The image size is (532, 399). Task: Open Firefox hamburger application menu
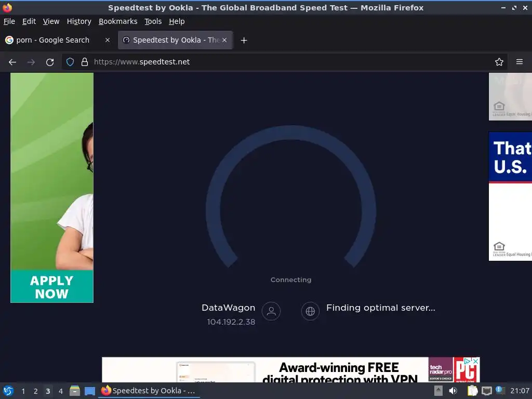click(x=520, y=62)
